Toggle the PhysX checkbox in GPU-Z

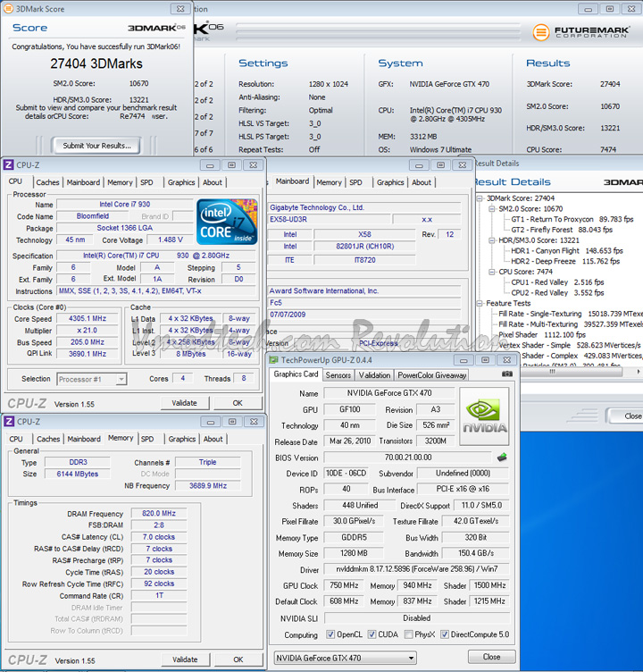pyautogui.click(x=409, y=634)
